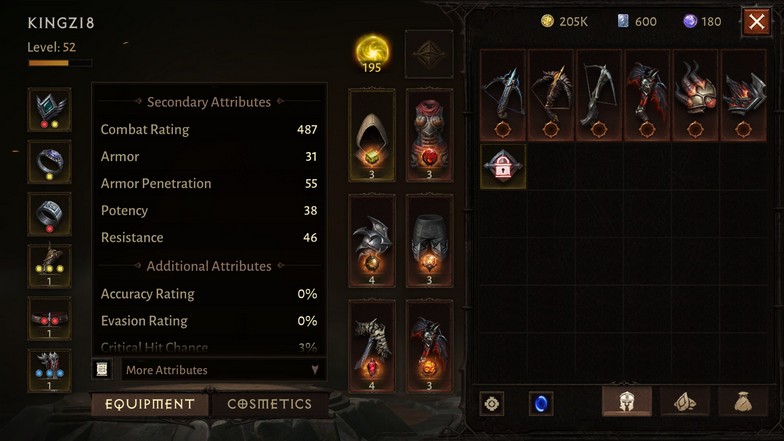The width and height of the screenshot is (784, 441).
Task: Click the blue gem filter icon
Action: [540, 404]
